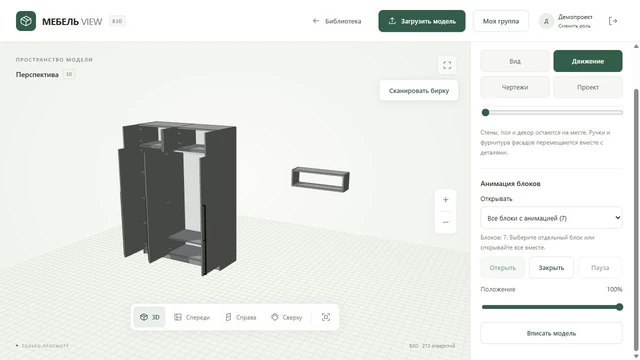Click the focus frame icon in toolbar
Screen dimensions: 640x360
click(x=326, y=317)
